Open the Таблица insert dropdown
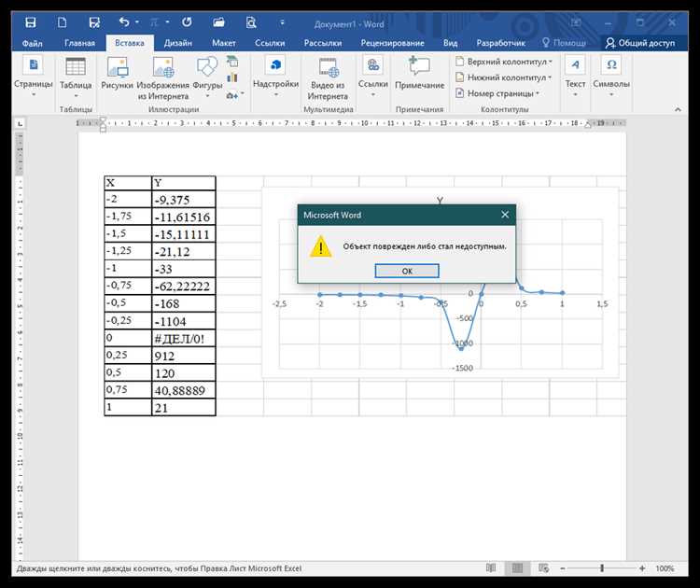The image size is (700, 588). pos(76,77)
